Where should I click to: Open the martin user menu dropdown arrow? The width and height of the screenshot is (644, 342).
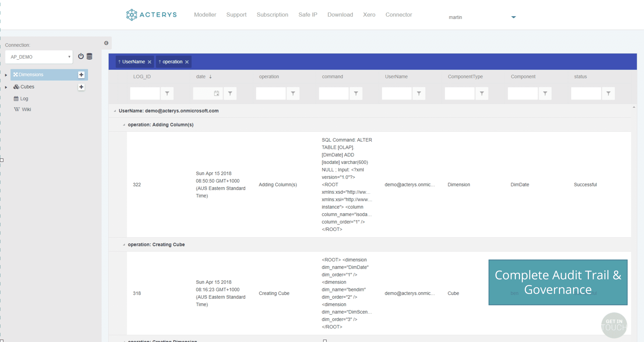[513, 17]
